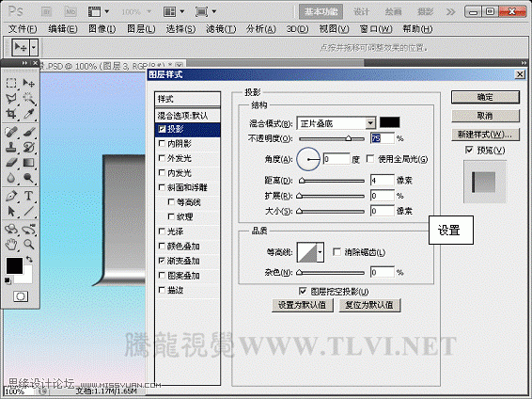Select the 3D Rotate tool
This screenshot has width=532, height=399.
11,230
